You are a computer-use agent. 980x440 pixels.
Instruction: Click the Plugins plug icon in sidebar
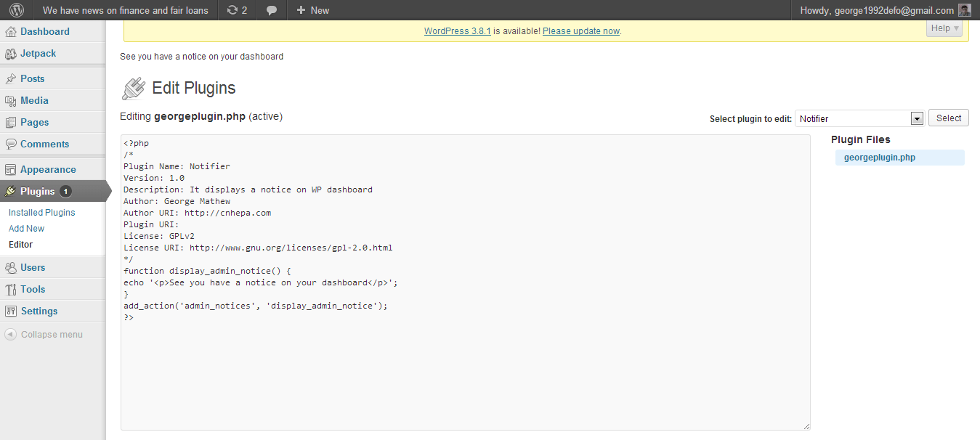[x=11, y=191]
